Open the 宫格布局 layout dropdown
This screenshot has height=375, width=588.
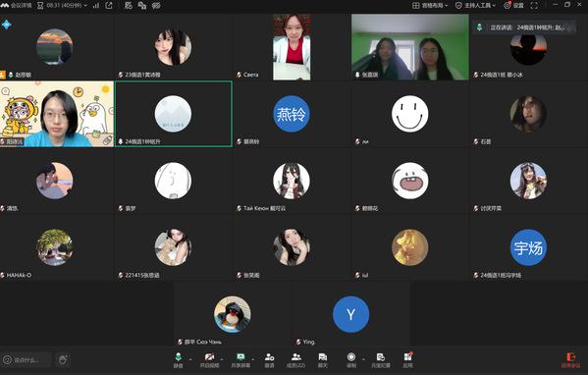430,5
